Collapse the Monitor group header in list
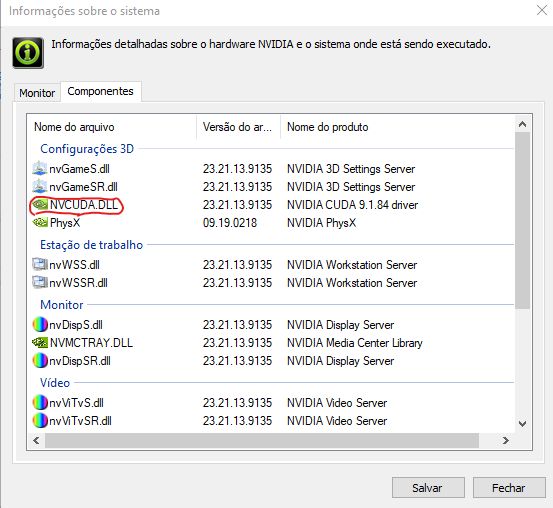This screenshot has width=553, height=508. coord(62,304)
